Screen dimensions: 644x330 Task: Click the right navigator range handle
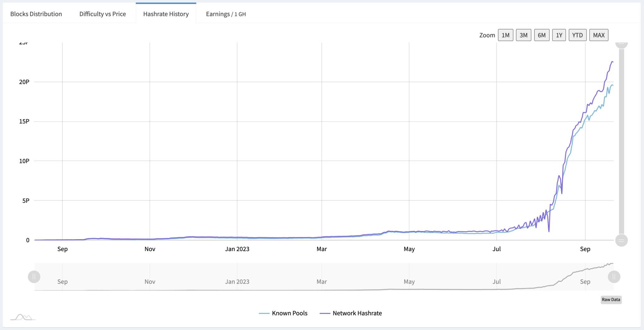click(x=614, y=277)
